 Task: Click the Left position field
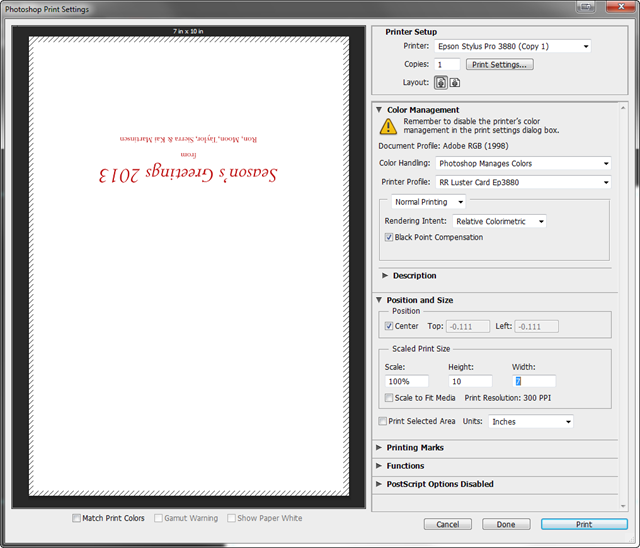536,326
